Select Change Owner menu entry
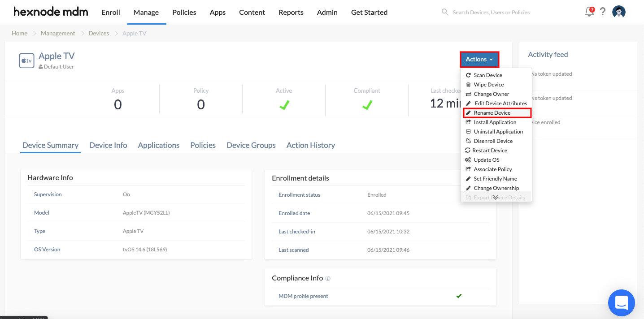The width and height of the screenshot is (644, 319). pyautogui.click(x=492, y=94)
